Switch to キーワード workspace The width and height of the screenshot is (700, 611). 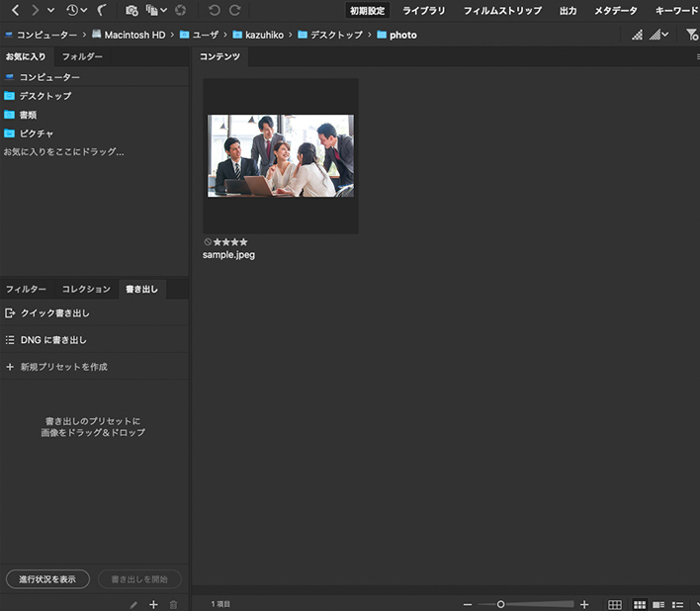coord(677,10)
